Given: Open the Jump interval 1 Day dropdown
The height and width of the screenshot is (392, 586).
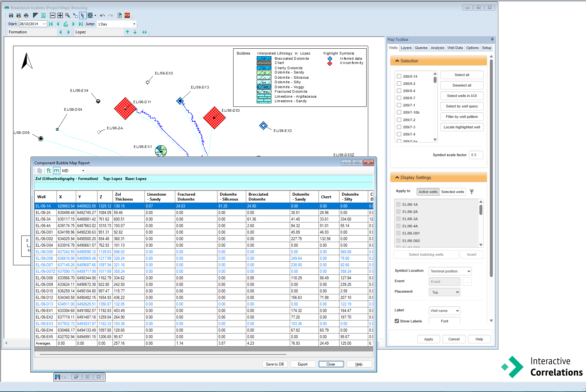Looking at the screenshot, I should coord(134,24).
